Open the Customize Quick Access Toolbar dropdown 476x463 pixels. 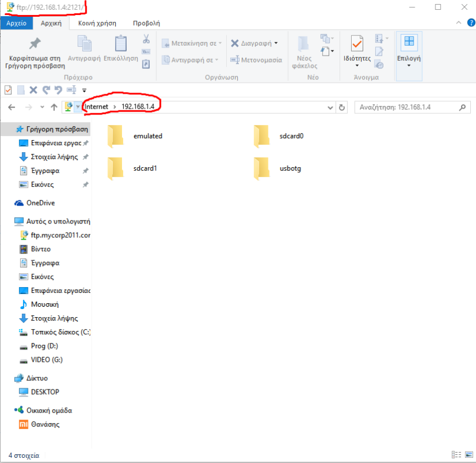pos(84,90)
